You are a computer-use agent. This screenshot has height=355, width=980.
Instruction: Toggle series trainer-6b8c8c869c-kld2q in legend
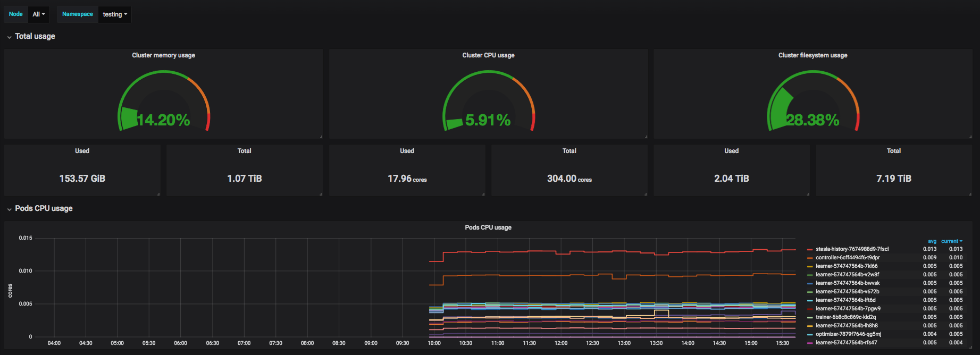[x=845, y=317]
